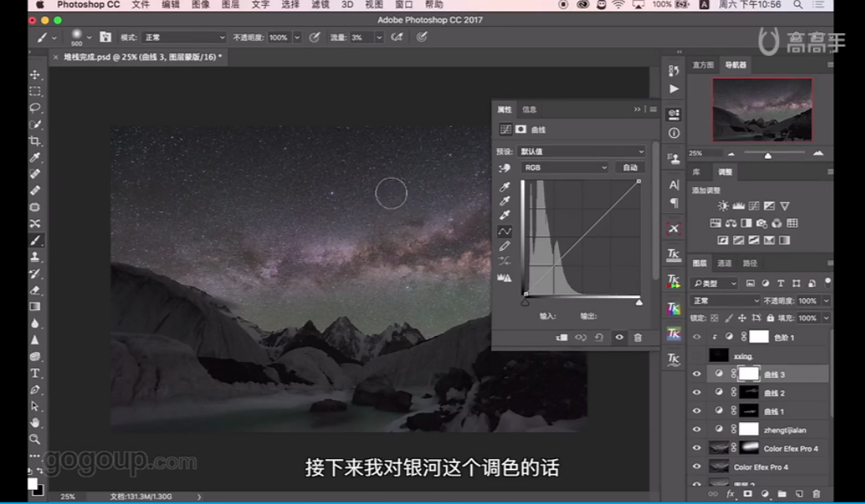Click the 自动 button in Curves

point(630,168)
